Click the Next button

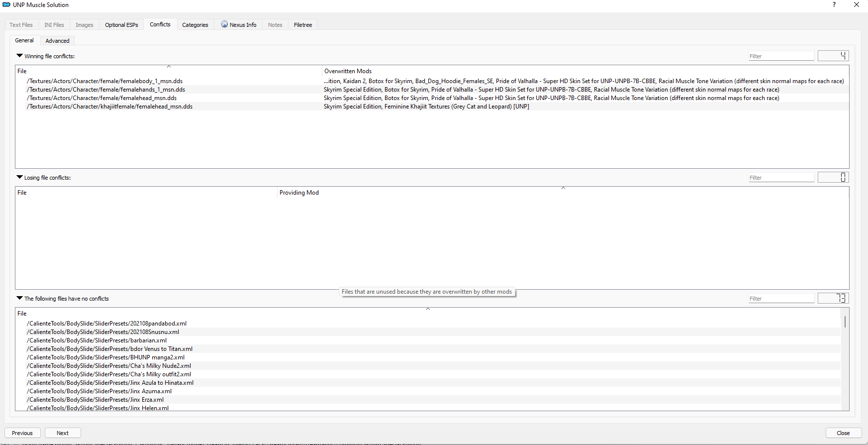63,433
